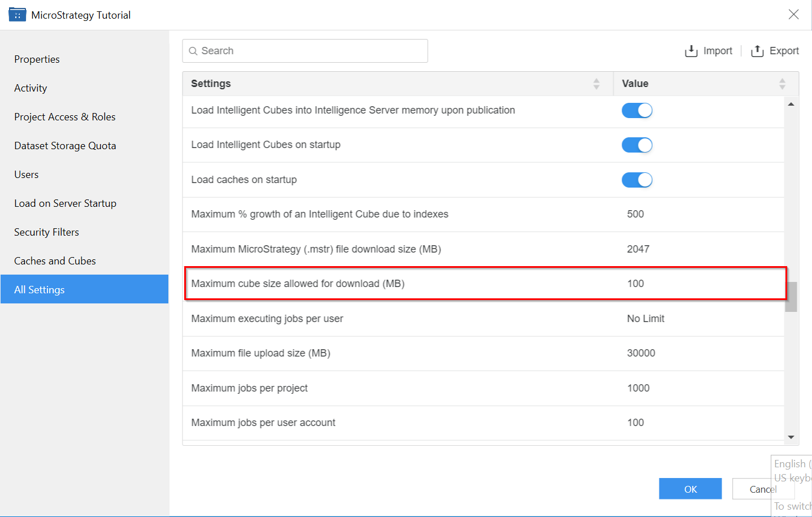This screenshot has height=517, width=812.
Task: Select 'Maximum jobs per project' label
Action: point(249,388)
